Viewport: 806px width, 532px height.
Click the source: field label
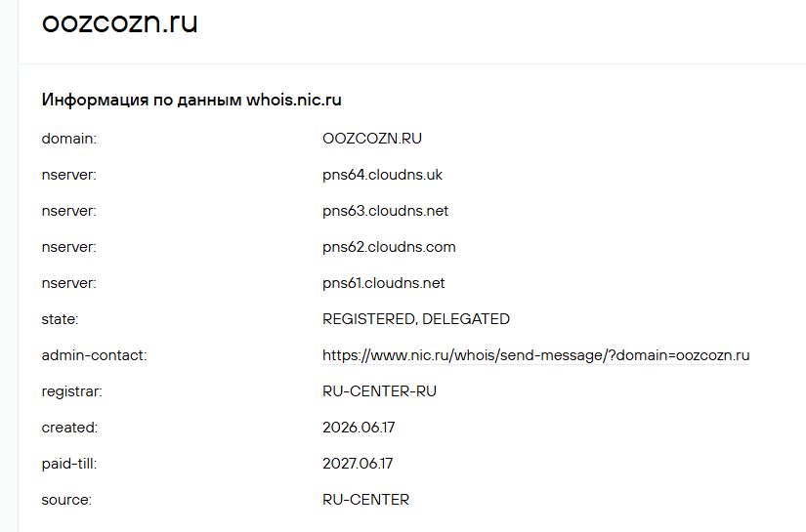coord(66,500)
